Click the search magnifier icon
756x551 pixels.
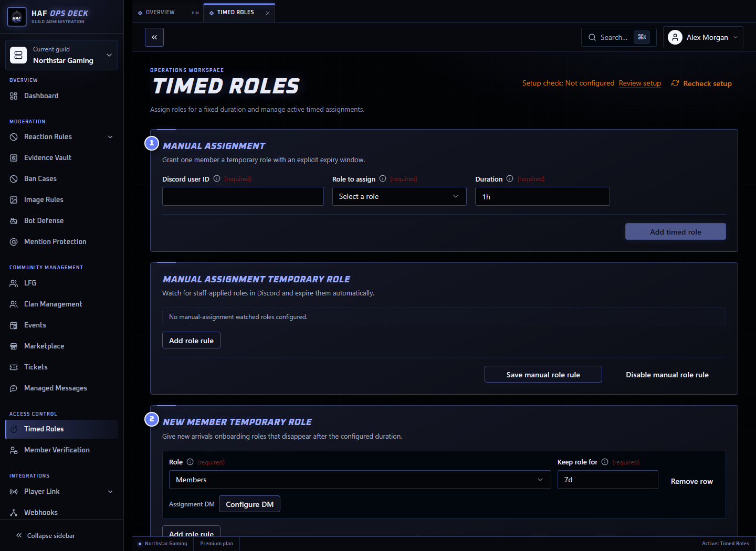click(x=592, y=37)
